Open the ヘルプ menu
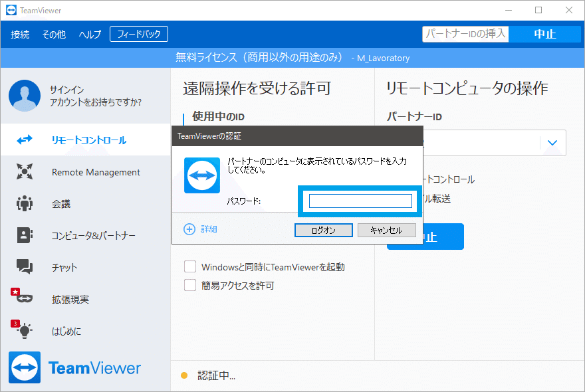585x392 pixels. pos(90,35)
